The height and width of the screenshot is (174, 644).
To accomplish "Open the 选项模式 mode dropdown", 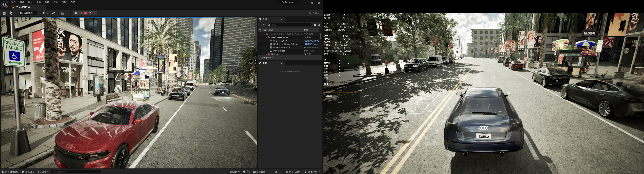I will coord(28,13).
